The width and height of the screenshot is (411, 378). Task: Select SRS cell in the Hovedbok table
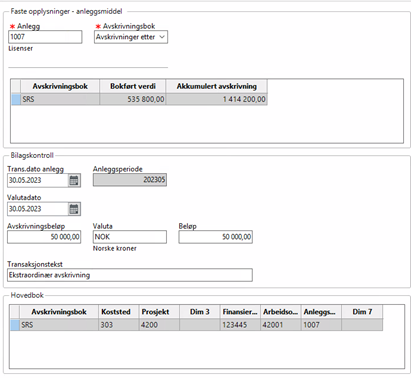click(x=59, y=325)
